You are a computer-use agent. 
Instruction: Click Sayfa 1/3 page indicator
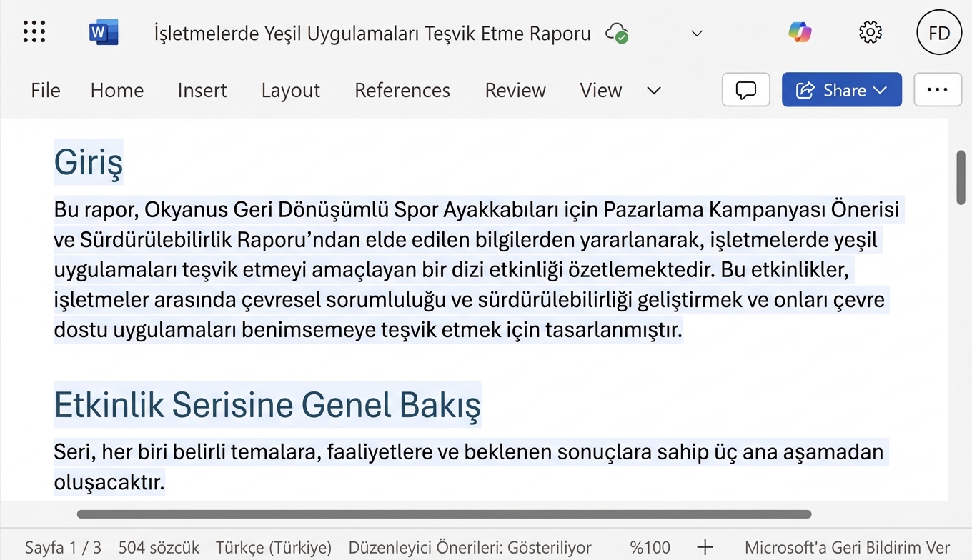(62, 547)
